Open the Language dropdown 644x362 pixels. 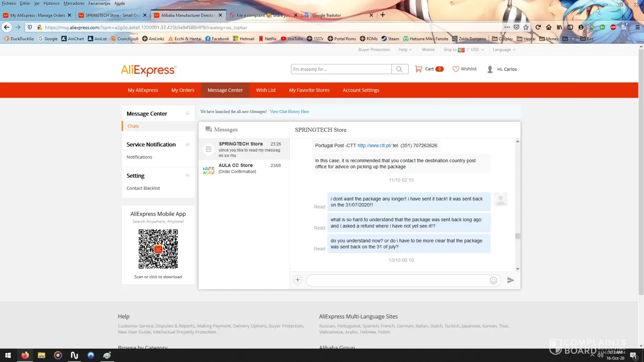(x=503, y=50)
